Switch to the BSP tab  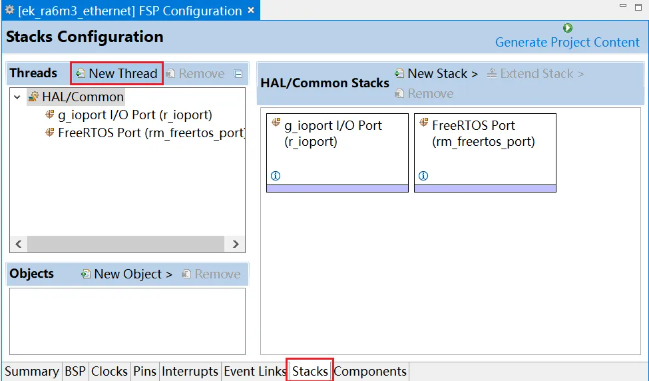(75, 371)
